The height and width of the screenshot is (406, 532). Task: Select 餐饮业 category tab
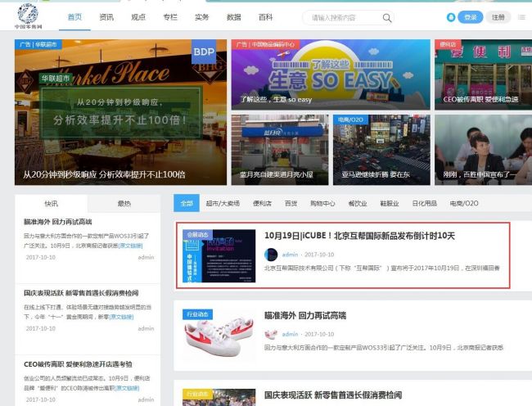click(x=358, y=203)
